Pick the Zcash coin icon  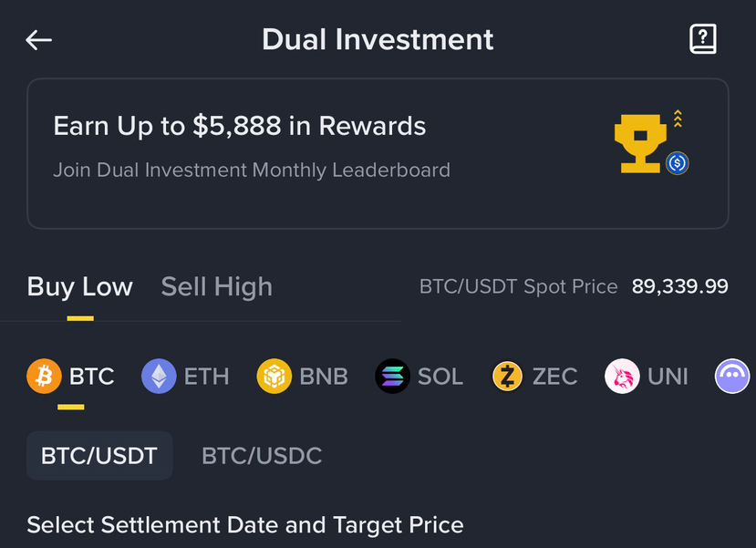[x=507, y=376]
